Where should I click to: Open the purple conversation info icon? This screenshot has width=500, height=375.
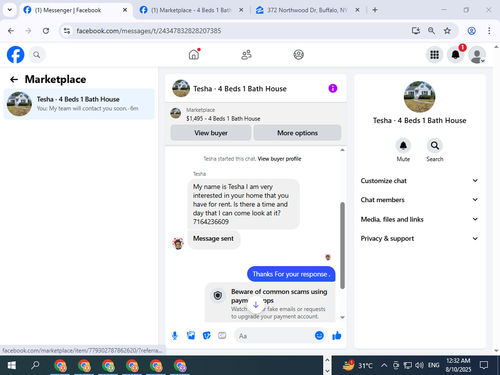333,88
